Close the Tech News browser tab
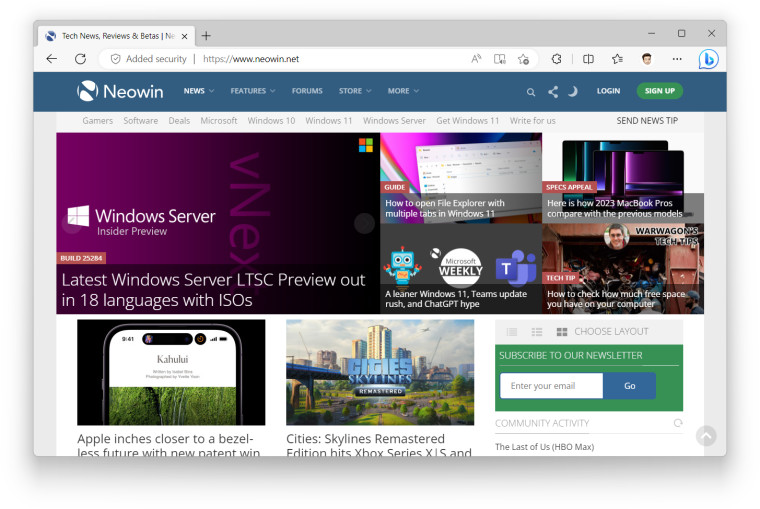This screenshot has height=509, width=760. (x=184, y=36)
